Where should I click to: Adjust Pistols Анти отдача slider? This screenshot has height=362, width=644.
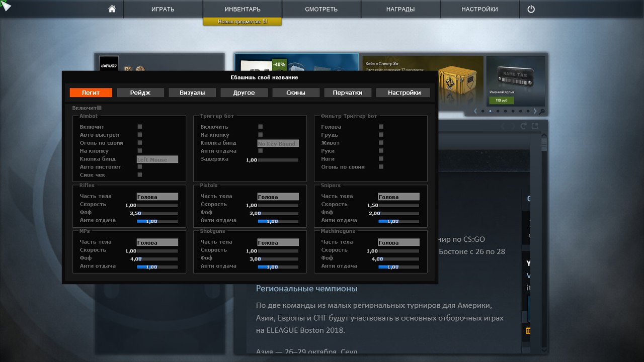click(x=278, y=221)
